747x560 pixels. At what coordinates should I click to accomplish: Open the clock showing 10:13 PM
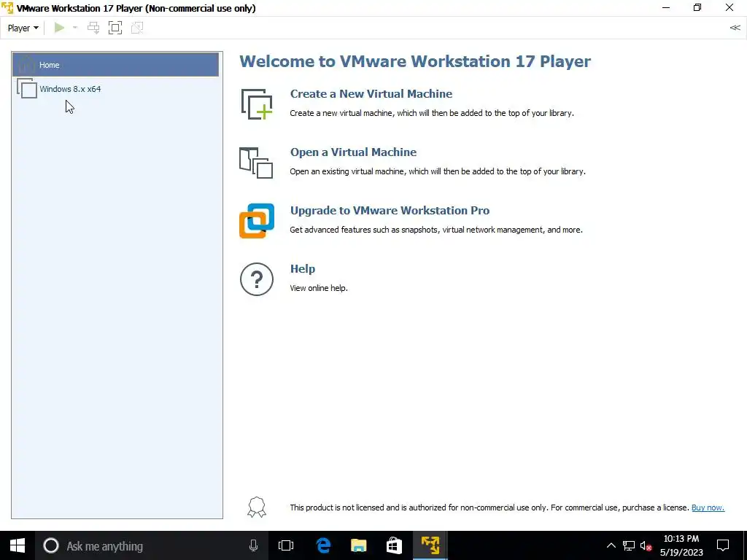click(x=681, y=545)
